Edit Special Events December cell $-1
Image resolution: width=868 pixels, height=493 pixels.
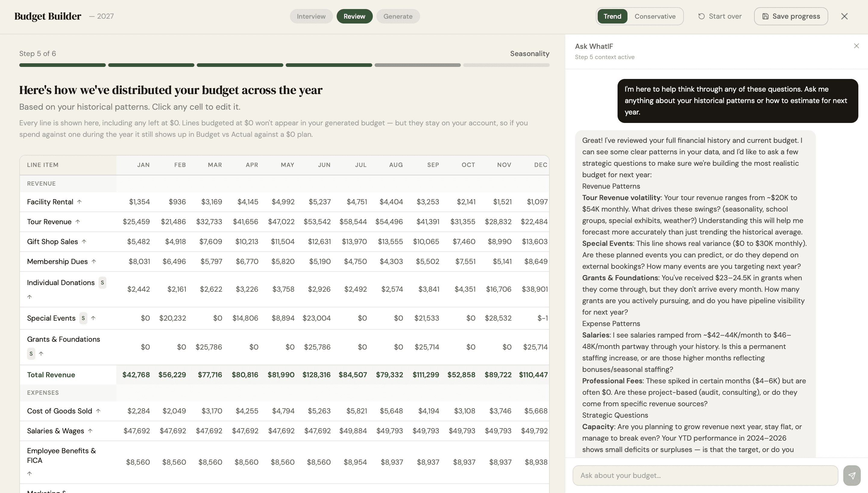tap(542, 318)
